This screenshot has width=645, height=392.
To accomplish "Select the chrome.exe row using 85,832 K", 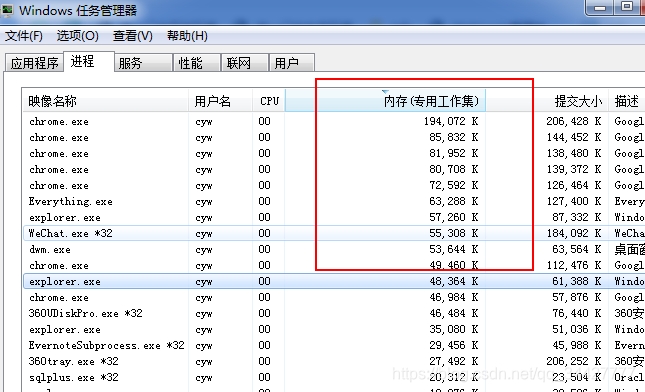I will (x=334, y=137).
